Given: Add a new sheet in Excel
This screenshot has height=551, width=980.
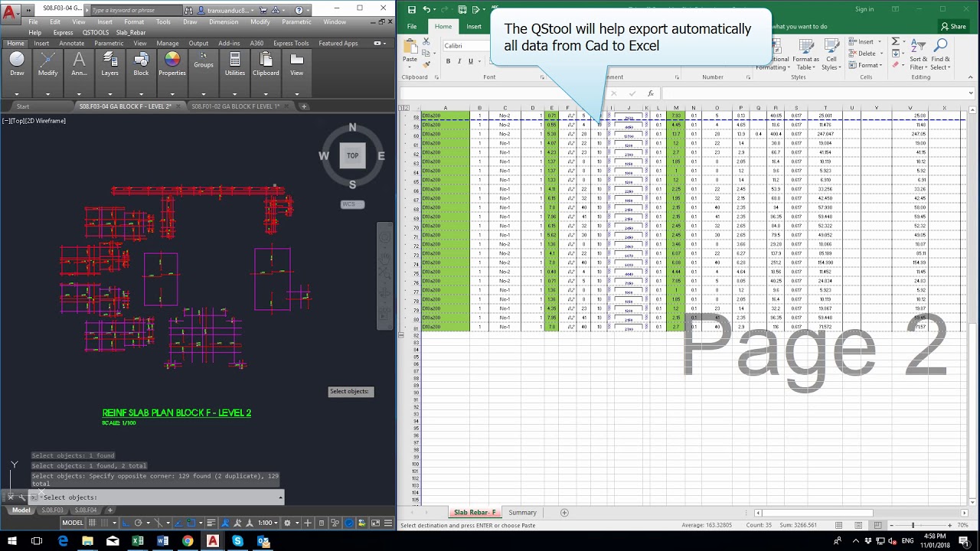Looking at the screenshot, I should pyautogui.click(x=564, y=513).
